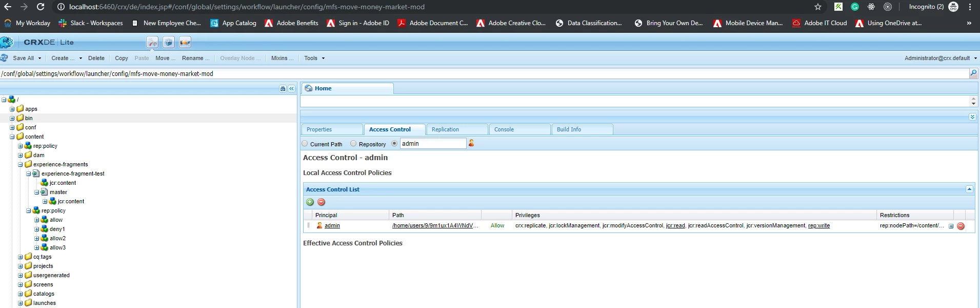Click the jcr:read privilege link

pos(675,225)
